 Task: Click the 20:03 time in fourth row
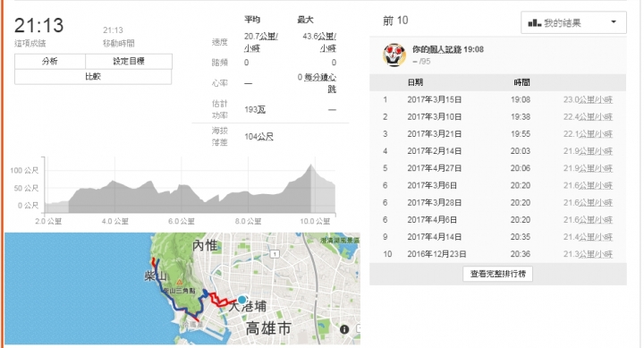tap(521, 151)
